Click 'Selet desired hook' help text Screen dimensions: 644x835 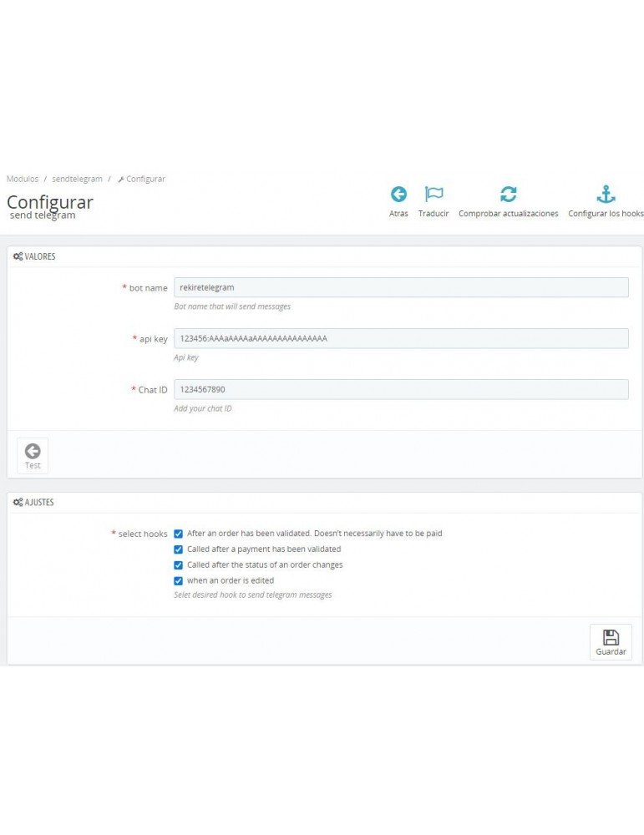tap(253, 595)
